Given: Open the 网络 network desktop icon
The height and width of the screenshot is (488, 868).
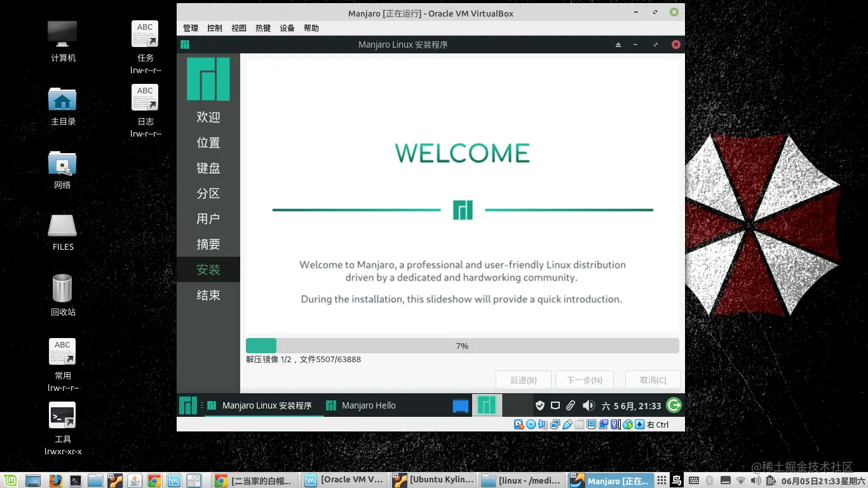Looking at the screenshot, I should (x=63, y=169).
